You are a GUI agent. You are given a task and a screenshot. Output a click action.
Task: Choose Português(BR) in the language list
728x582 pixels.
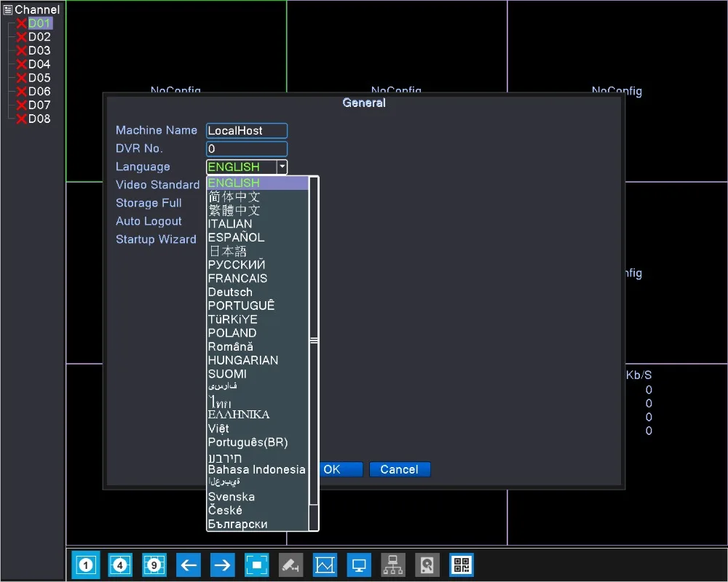coord(257,442)
